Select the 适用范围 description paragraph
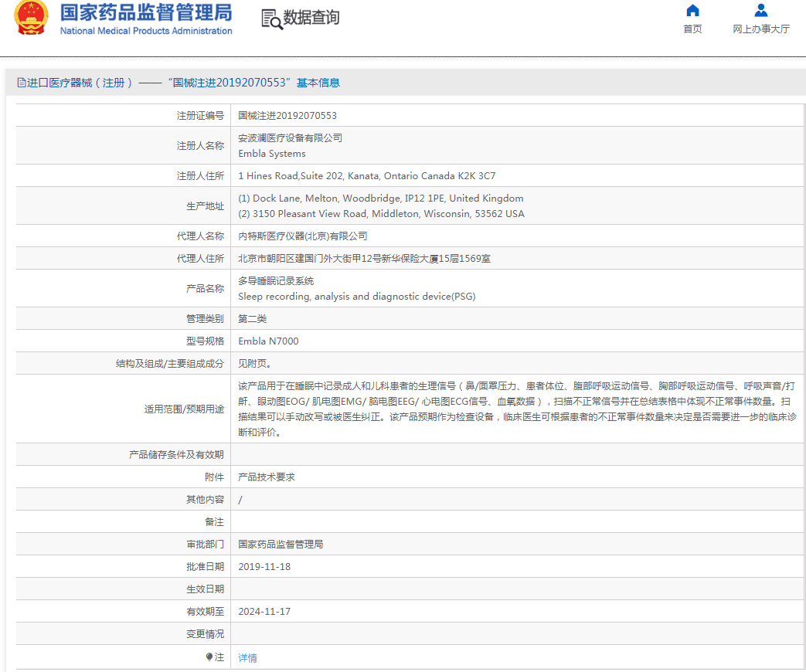The height and width of the screenshot is (672, 806). click(x=517, y=409)
